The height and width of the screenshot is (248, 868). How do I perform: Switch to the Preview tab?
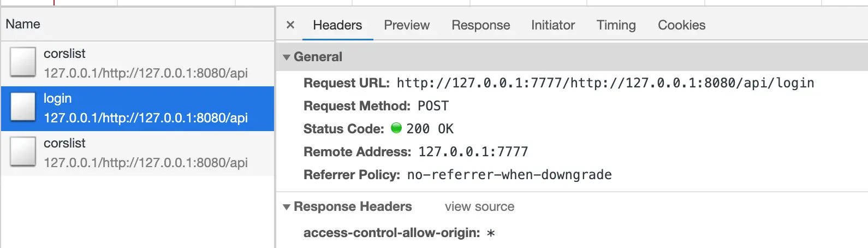click(x=406, y=25)
